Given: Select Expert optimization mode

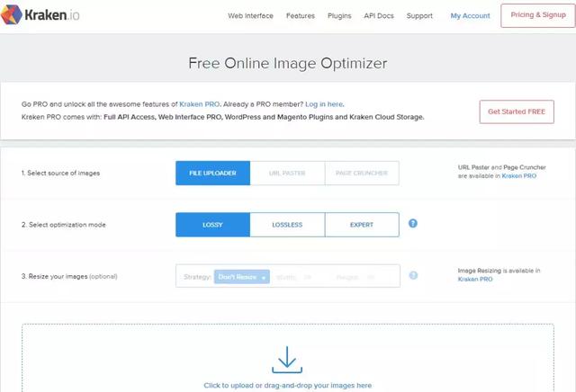Looking at the screenshot, I should 362,224.
